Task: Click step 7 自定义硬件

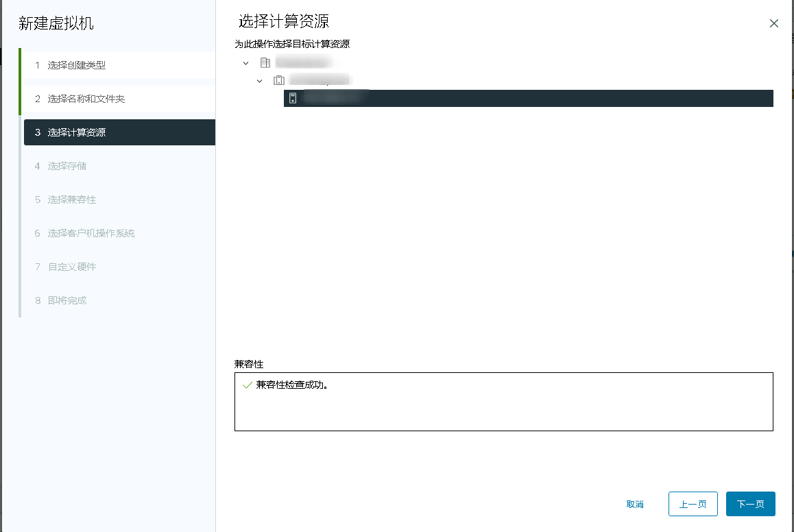Action: point(72,267)
